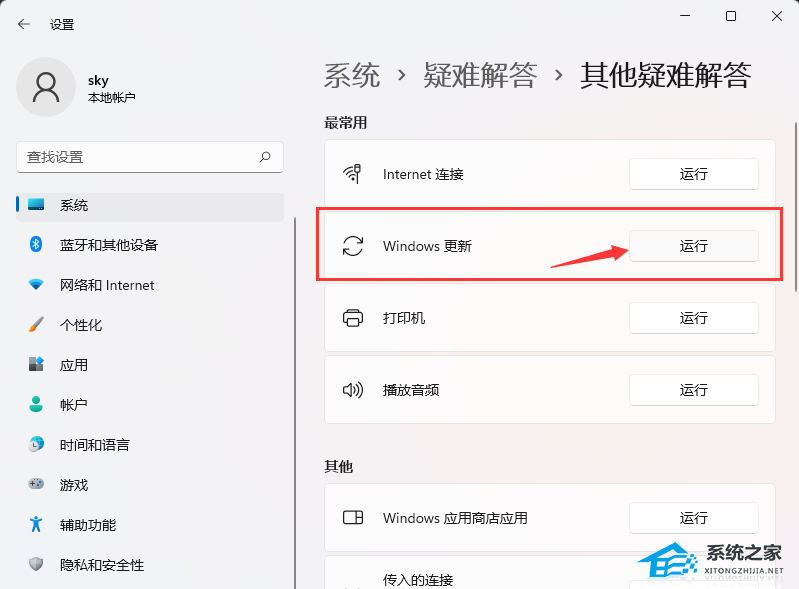Image resolution: width=799 pixels, height=589 pixels.
Task: Run the Windows 更新 troubleshooter
Action: tap(694, 246)
